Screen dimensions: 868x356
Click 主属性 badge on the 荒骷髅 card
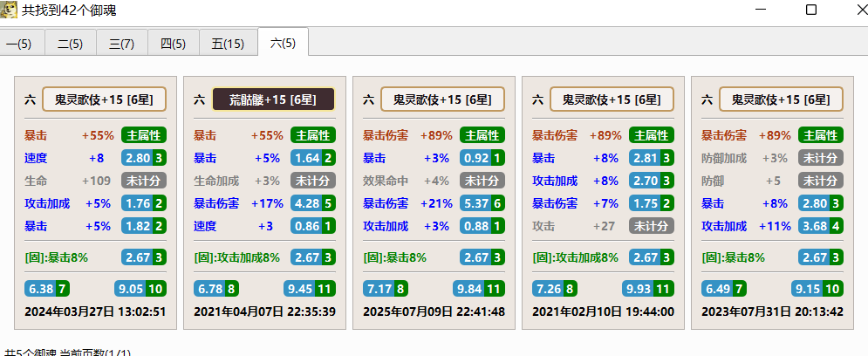[313, 135]
